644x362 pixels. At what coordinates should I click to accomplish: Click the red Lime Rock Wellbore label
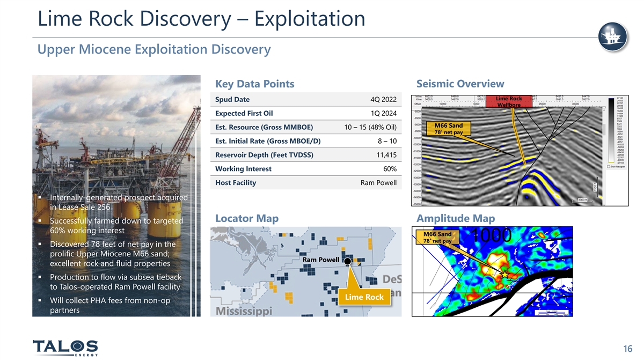(x=508, y=102)
